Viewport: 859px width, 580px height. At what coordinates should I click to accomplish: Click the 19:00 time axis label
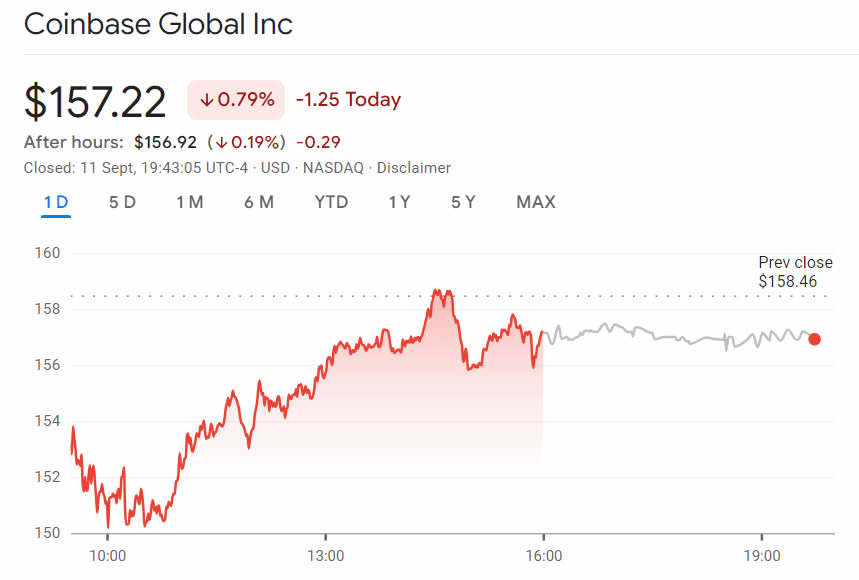[762, 554]
